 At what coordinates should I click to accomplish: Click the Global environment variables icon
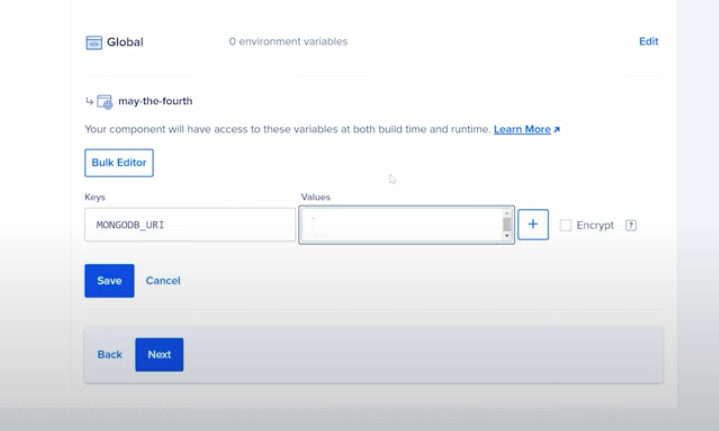click(x=94, y=42)
